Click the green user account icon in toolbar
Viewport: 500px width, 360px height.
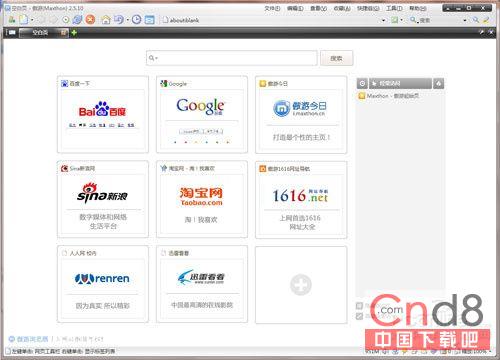point(12,20)
